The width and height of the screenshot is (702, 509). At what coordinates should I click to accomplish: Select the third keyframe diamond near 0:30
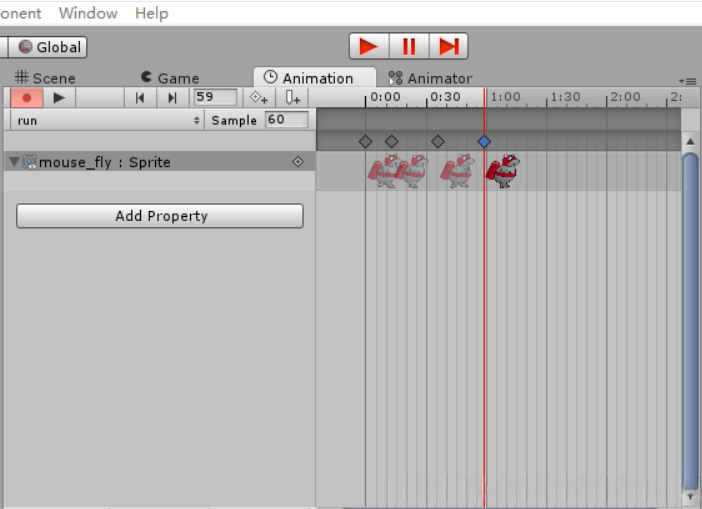438,141
